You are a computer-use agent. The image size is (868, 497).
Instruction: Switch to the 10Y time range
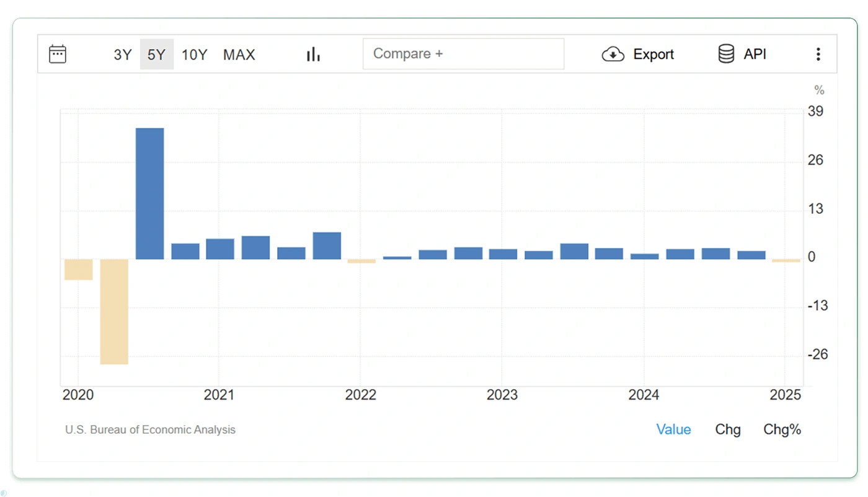click(194, 55)
